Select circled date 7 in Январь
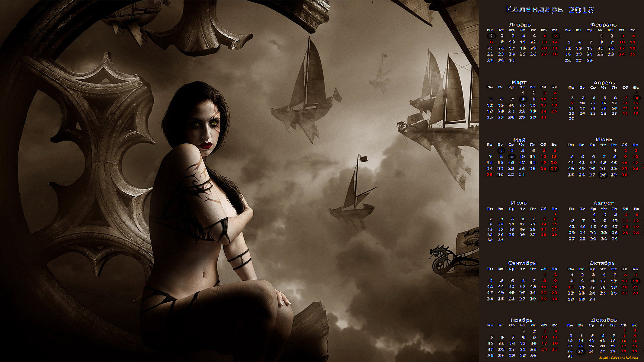Screen dimensions: 644x362 point(556,36)
